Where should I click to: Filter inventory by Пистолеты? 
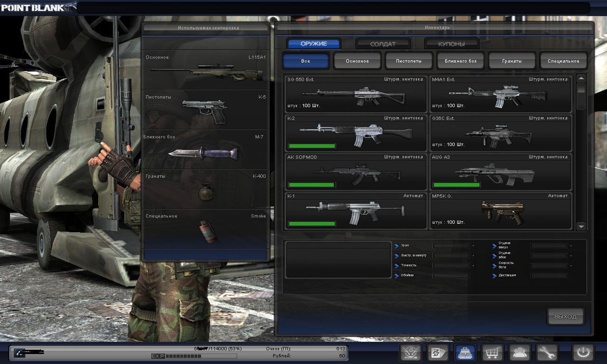tap(409, 61)
